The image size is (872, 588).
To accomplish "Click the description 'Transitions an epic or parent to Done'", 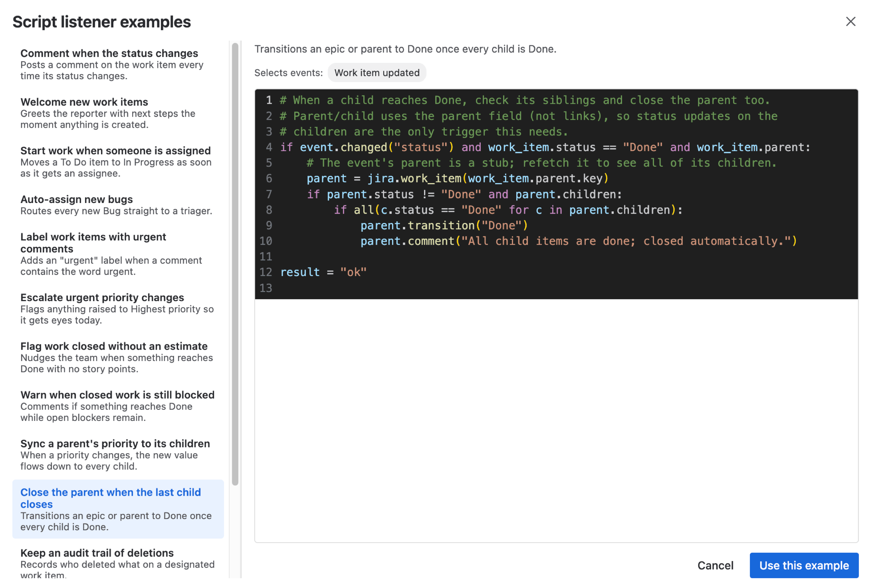I will tap(405, 49).
